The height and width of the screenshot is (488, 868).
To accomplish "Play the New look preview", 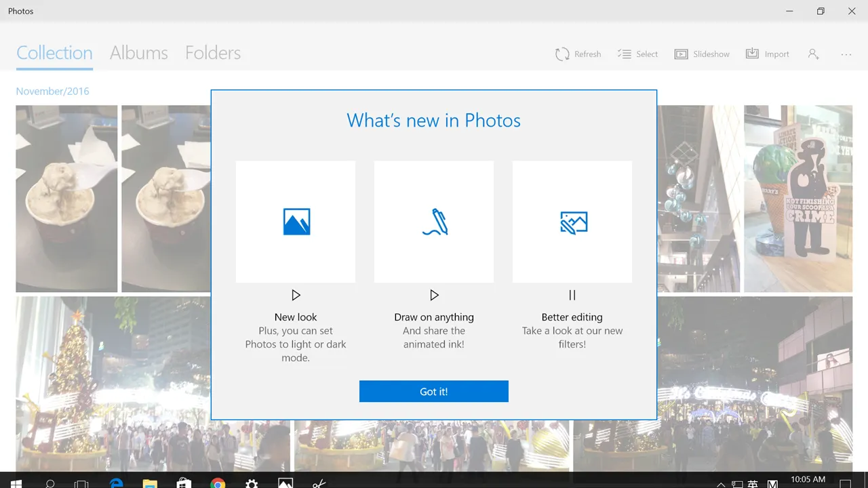I will pos(296,296).
